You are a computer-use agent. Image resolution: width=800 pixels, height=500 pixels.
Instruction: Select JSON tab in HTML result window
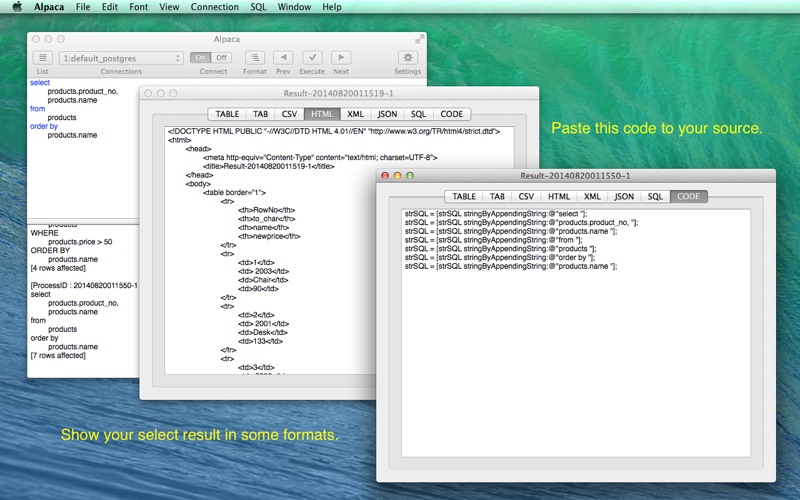pyautogui.click(x=387, y=114)
